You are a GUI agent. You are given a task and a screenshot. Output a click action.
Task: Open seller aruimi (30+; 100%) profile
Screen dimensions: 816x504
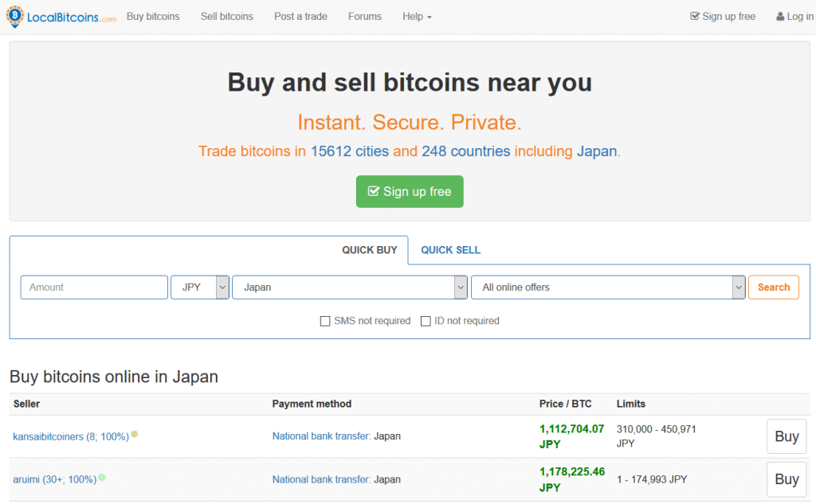click(x=55, y=479)
